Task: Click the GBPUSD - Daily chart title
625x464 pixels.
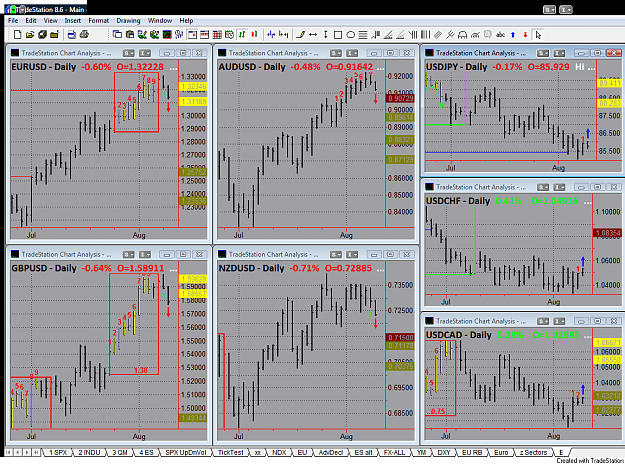Action: [x=44, y=268]
